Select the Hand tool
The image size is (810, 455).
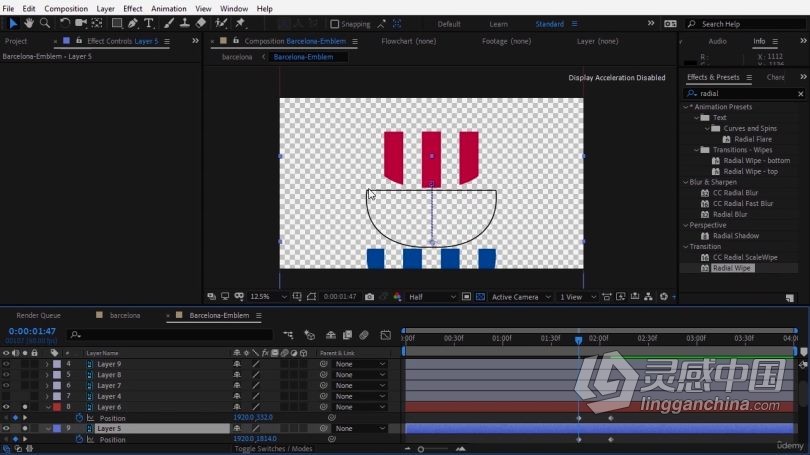click(29, 23)
